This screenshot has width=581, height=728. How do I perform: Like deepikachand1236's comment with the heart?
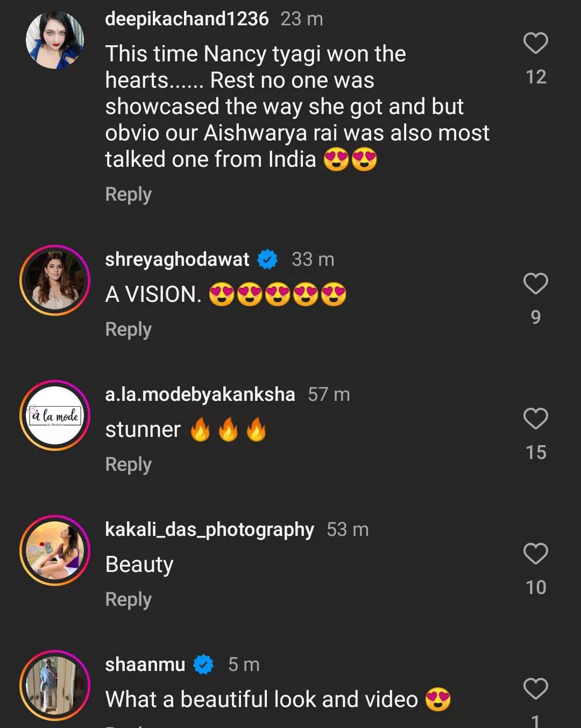[x=535, y=44]
